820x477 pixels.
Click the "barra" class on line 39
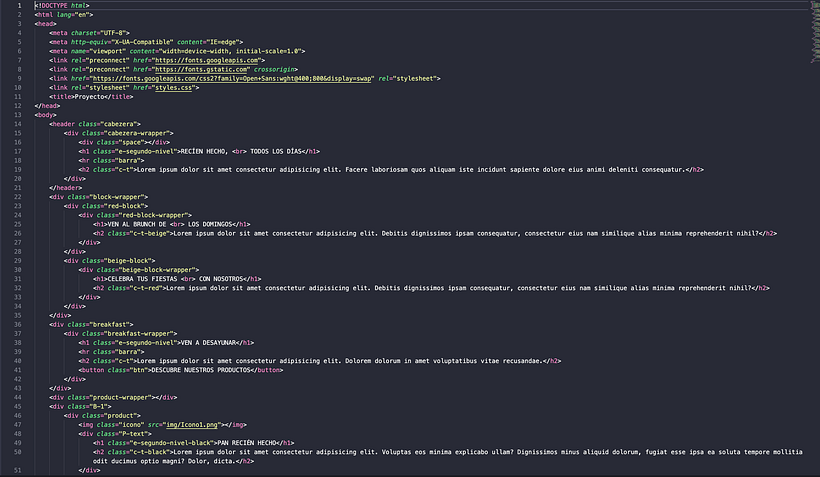[128, 352]
